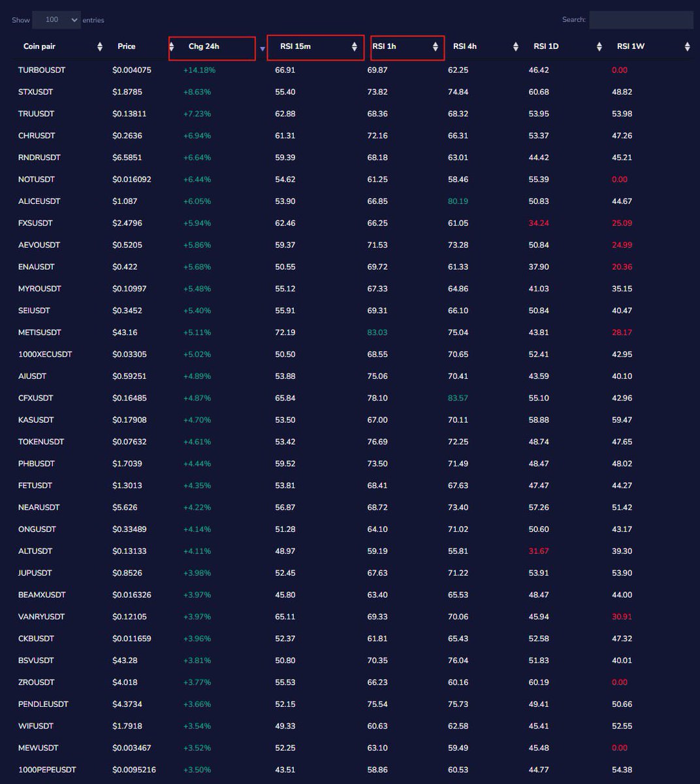Select the 1000PEPEUSDT coin pair
Image resolution: width=700 pixels, height=784 pixels.
[x=47, y=770]
